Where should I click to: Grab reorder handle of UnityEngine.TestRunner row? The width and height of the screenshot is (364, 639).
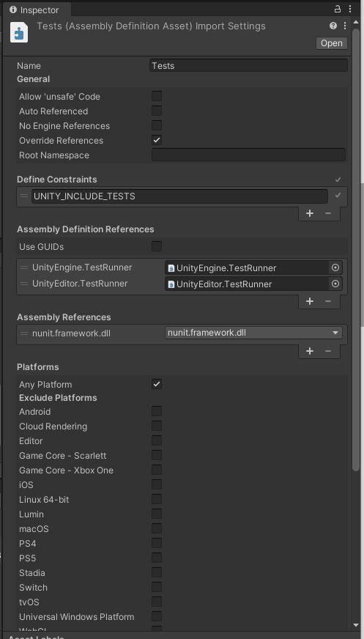(x=24, y=267)
